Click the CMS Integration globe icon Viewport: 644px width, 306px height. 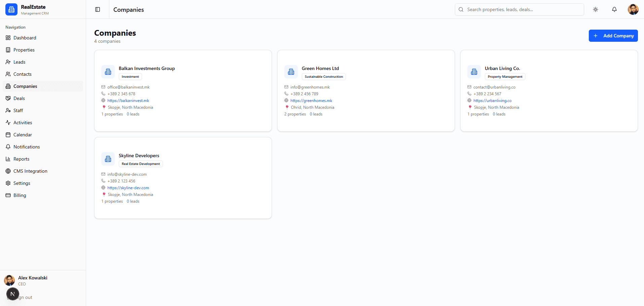[x=8, y=171]
